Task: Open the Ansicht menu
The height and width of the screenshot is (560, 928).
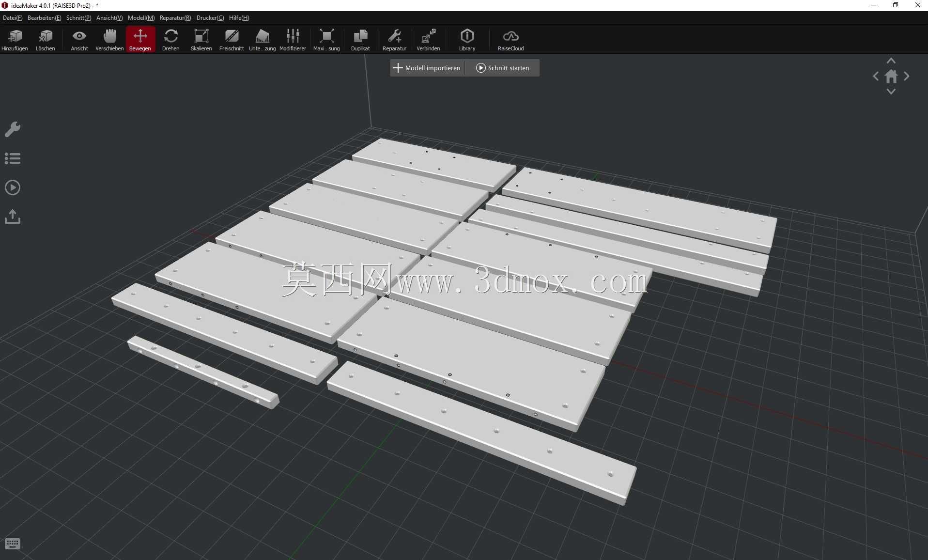Action: click(109, 18)
